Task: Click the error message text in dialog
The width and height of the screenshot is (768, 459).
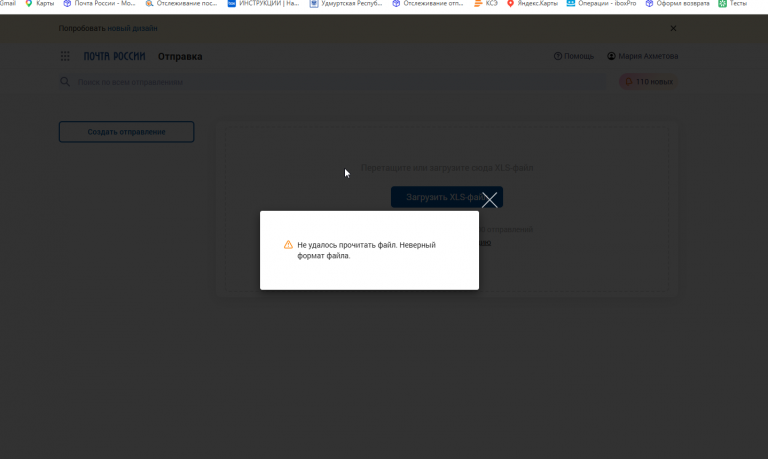Action: [366, 250]
